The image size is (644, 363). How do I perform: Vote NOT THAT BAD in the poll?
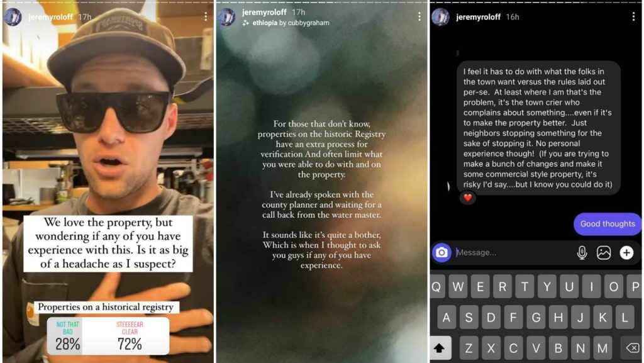[67, 336]
